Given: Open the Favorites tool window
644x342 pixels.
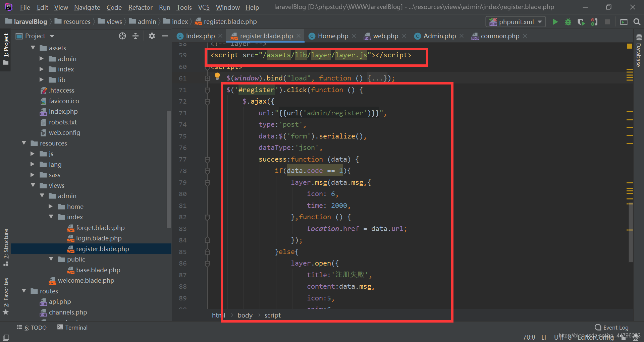Looking at the screenshot, I should click(x=6, y=296).
